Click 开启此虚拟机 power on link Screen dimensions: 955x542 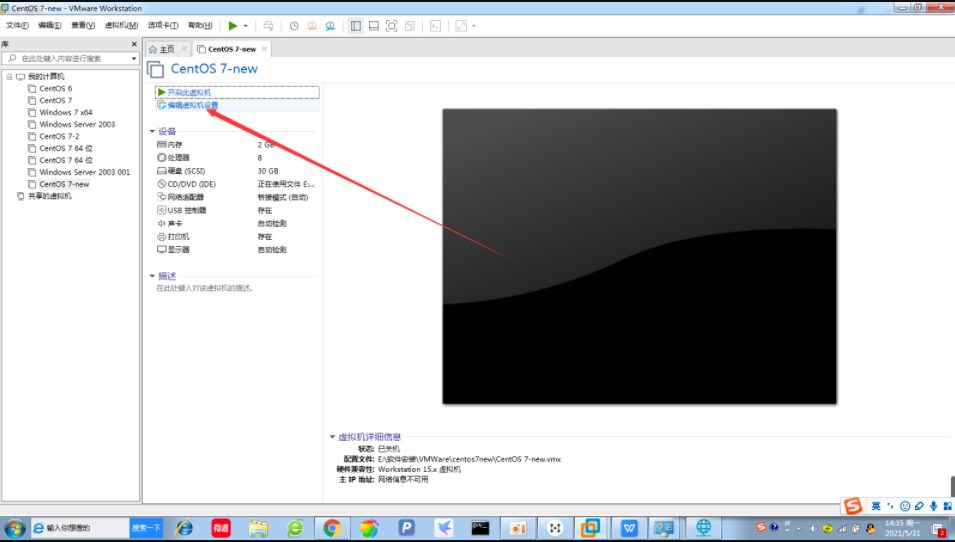(x=189, y=93)
